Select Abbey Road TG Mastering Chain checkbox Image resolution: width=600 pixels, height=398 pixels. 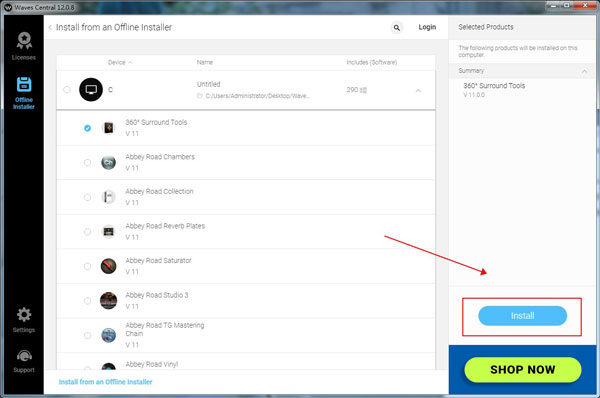(88, 335)
